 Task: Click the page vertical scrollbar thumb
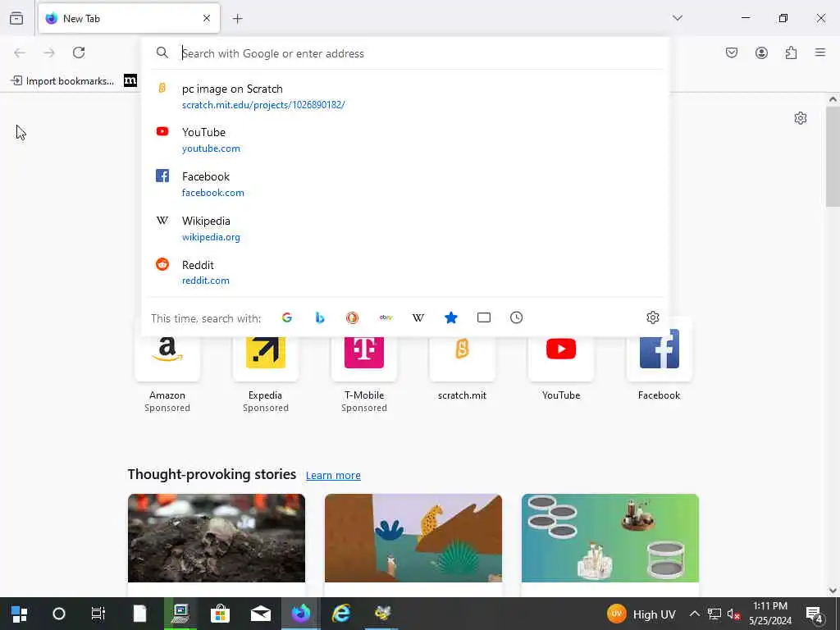pyautogui.click(x=833, y=157)
